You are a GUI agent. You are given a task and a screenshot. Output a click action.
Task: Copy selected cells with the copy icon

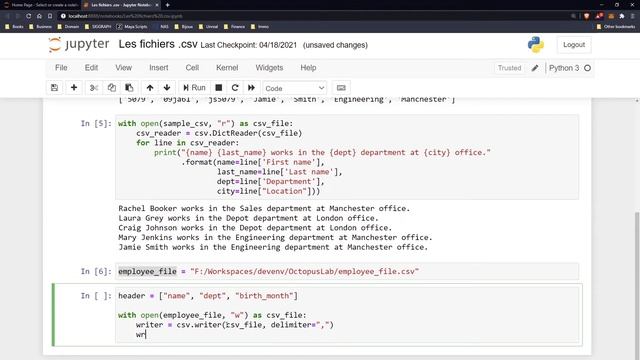pyautogui.click(x=111, y=88)
